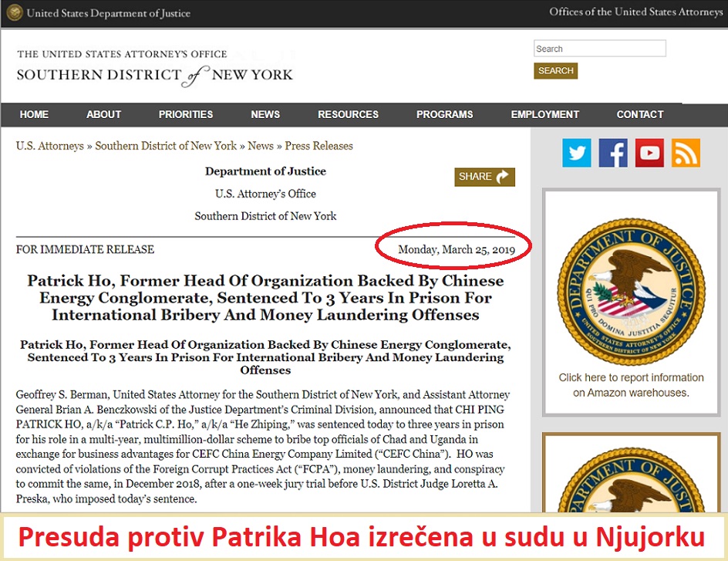Open Southern District of New York breadcrumb
This screenshot has height=561, width=728.
[x=166, y=146]
